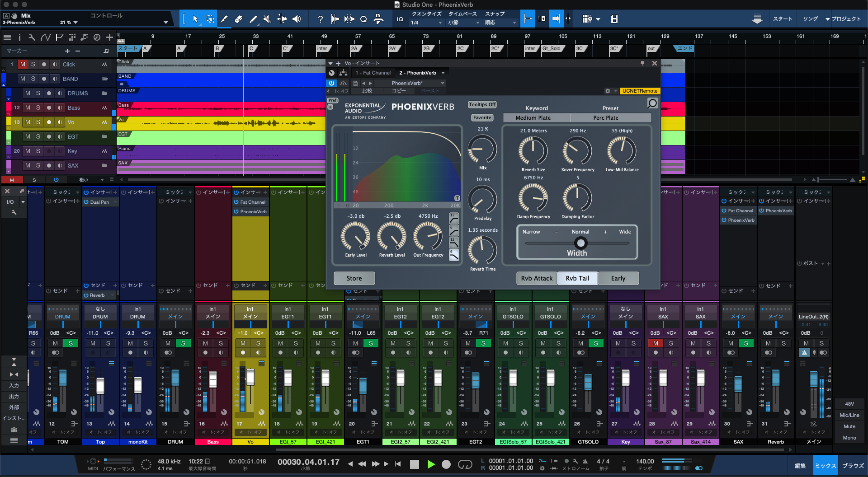Open mixer settings wrench icon

point(14,212)
